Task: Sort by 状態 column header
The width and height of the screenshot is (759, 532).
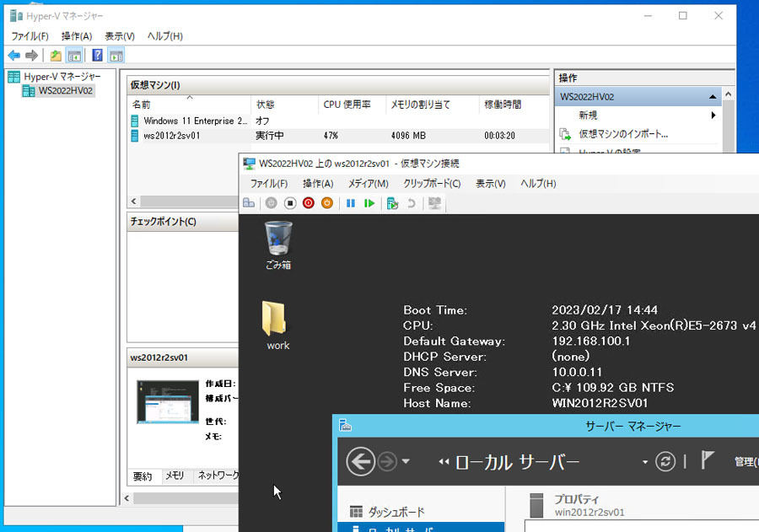Action: coord(285,104)
